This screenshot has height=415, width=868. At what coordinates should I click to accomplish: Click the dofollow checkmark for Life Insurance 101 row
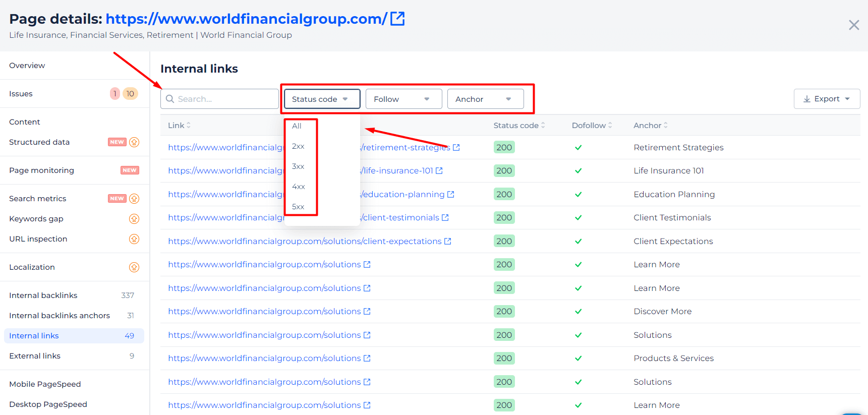click(x=578, y=170)
